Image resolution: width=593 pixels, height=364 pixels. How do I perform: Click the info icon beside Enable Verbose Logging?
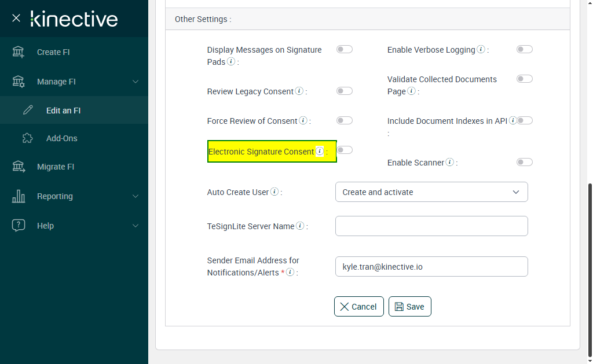point(481,50)
